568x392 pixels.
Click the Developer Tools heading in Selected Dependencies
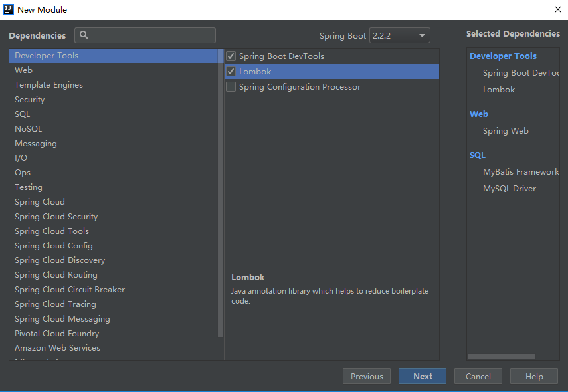(x=503, y=56)
